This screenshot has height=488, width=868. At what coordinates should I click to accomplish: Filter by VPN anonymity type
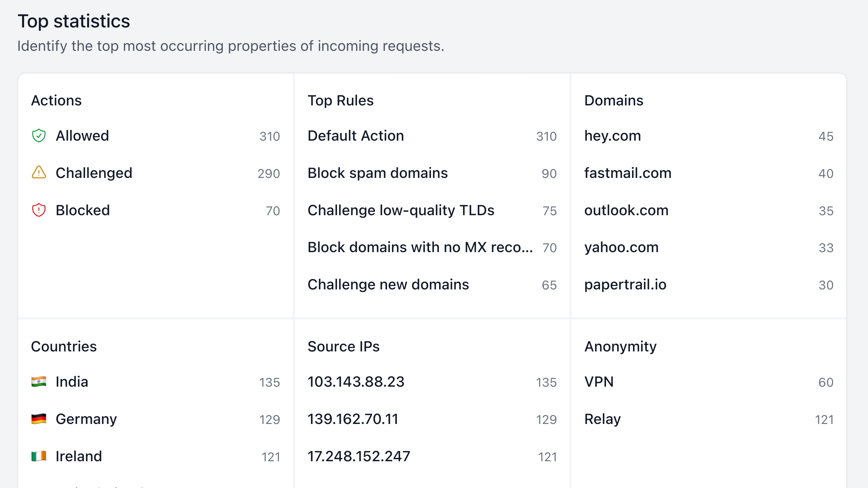pyautogui.click(x=599, y=382)
